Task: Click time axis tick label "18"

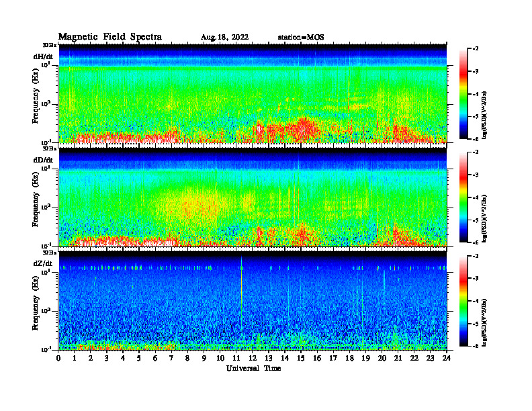Action: [x=349, y=359]
